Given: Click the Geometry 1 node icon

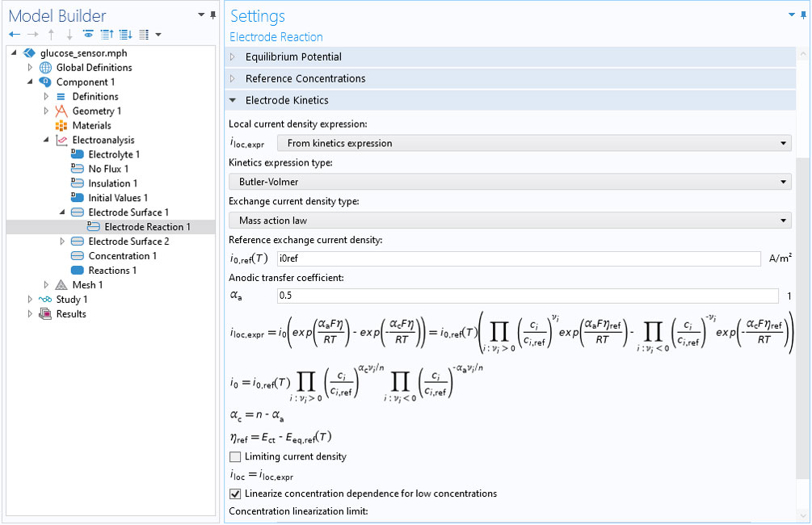Looking at the screenshot, I should point(61,111).
